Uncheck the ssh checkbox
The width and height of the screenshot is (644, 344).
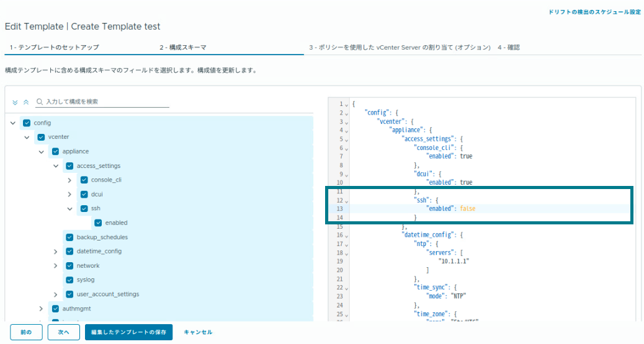tap(84, 209)
